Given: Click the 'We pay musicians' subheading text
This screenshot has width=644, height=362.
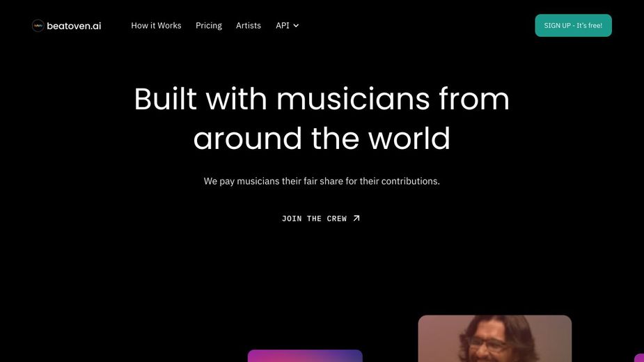Looking at the screenshot, I should point(322,181).
